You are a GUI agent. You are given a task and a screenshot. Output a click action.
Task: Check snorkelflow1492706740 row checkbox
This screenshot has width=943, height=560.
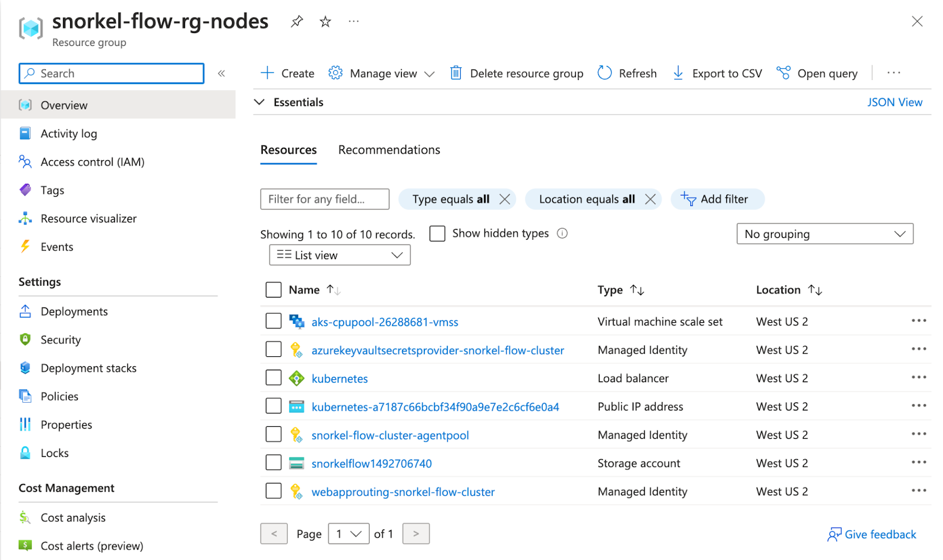coord(273,462)
